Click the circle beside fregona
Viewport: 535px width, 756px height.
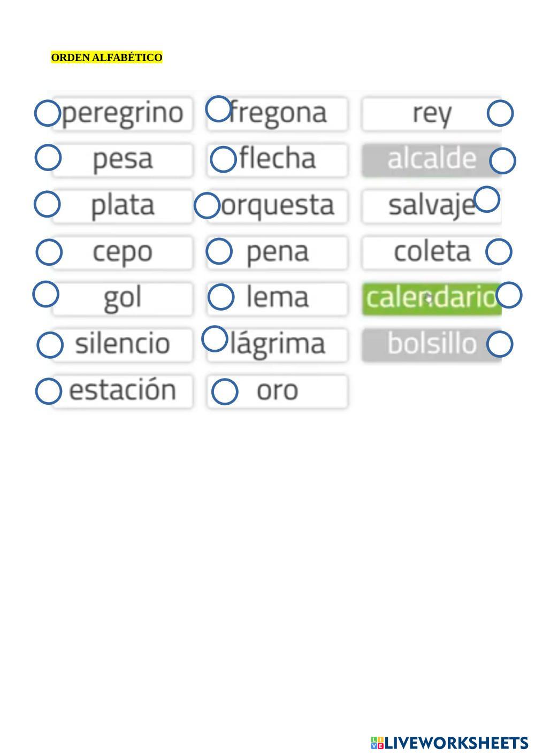(x=218, y=109)
